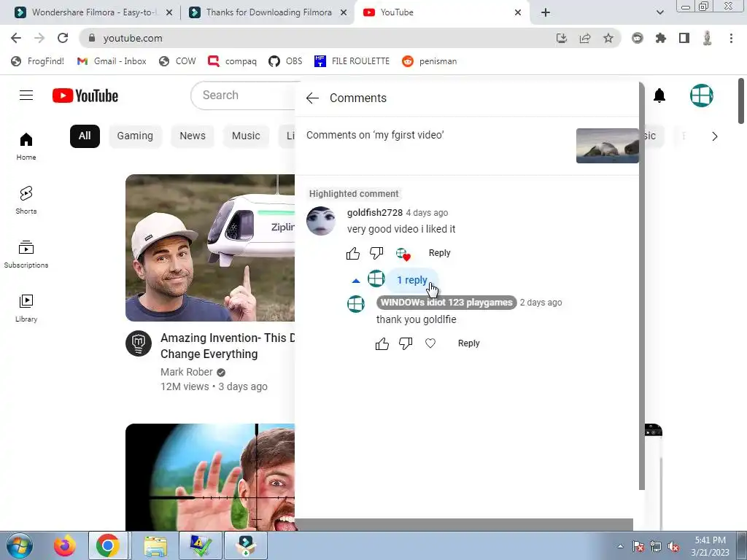
Task: Reply to the WINDOWs idiot 123 playgames comment
Action: (469, 343)
